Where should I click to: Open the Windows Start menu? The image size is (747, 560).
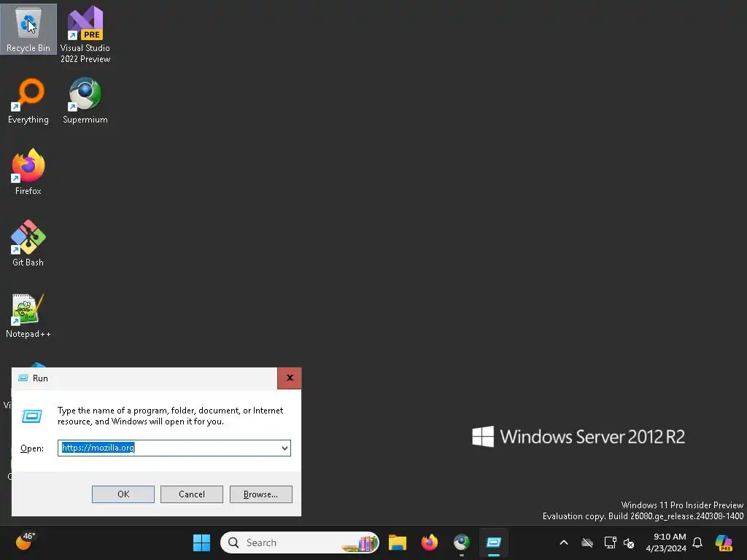click(201, 542)
